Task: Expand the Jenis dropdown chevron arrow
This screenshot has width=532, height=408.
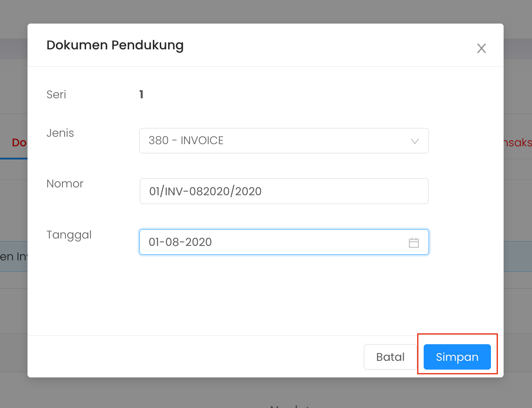Action: tap(415, 141)
